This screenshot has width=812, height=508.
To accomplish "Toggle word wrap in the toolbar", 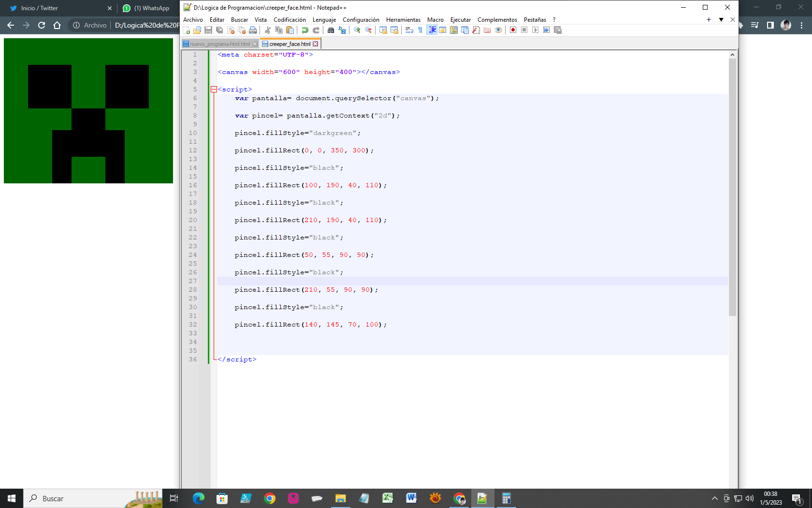I will point(409,30).
